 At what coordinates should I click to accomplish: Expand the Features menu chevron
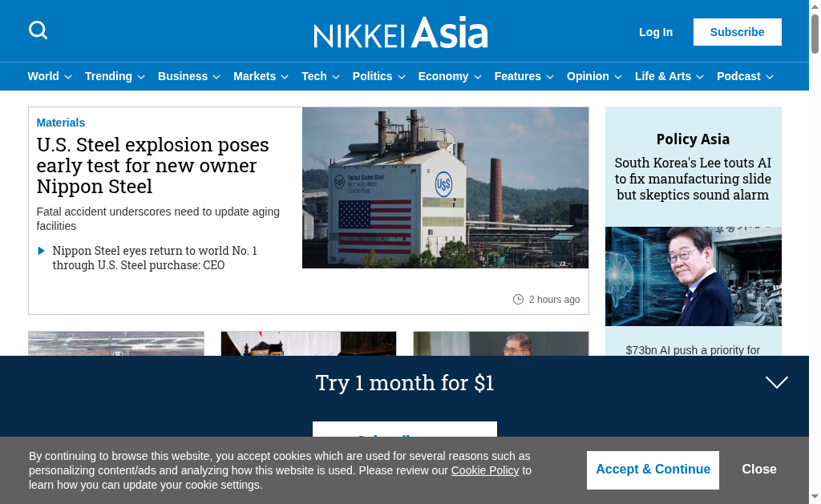click(x=550, y=77)
